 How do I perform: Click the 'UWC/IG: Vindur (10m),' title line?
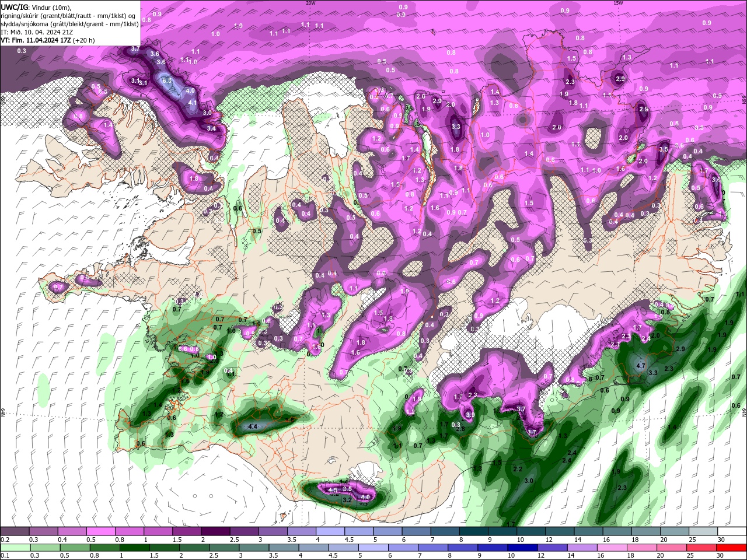pos(37,6)
